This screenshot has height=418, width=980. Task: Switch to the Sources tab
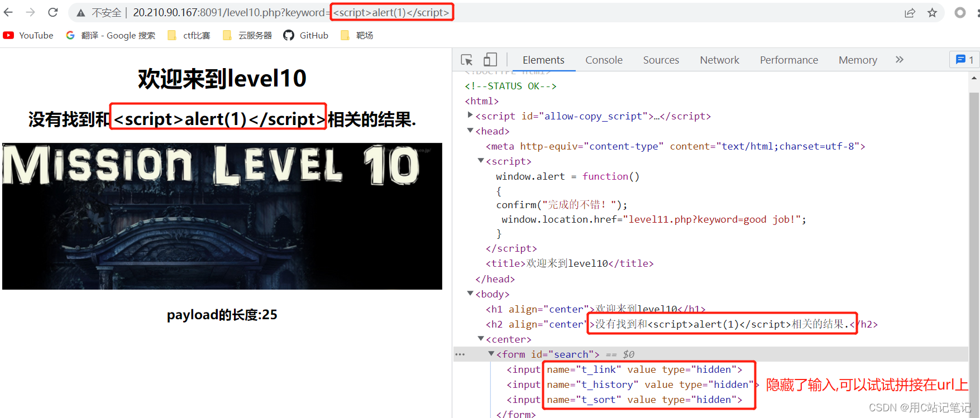[x=661, y=60]
